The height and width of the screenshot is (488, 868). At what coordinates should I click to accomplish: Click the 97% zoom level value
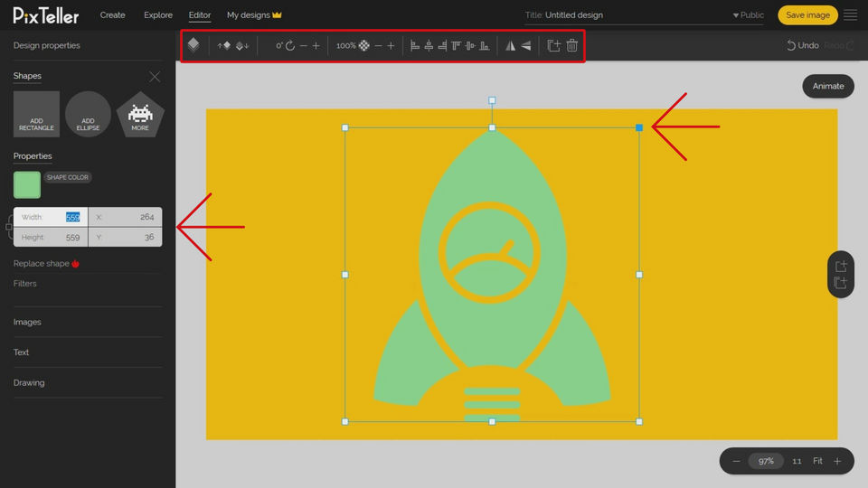coord(766,461)
